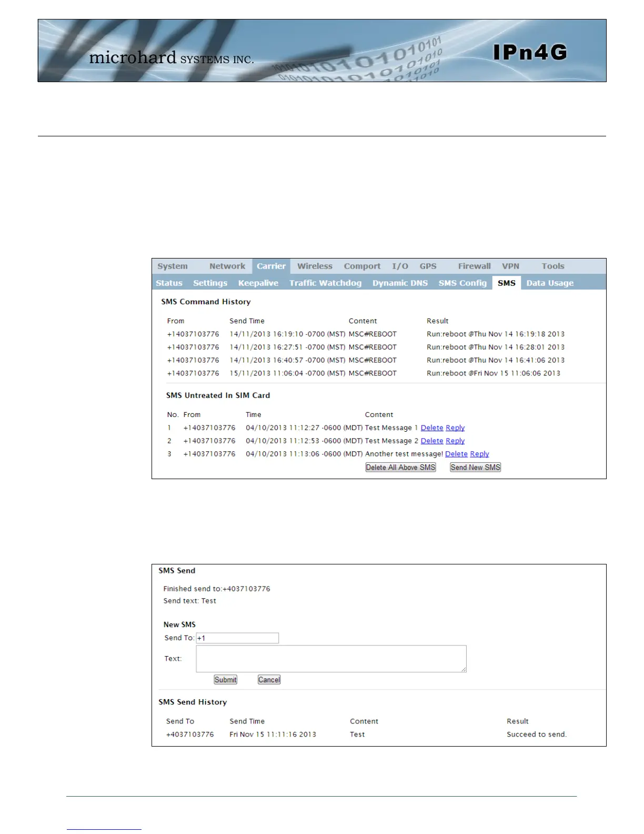Go to Traffic Watchdog submenu
This screenshot has height=834, width=644.
[x=325, y=283]
